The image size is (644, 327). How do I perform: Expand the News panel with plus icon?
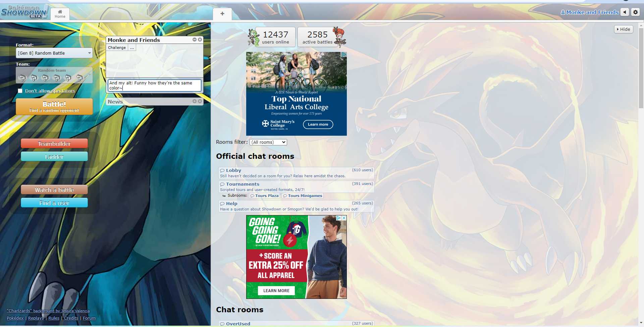pos(195,101)
